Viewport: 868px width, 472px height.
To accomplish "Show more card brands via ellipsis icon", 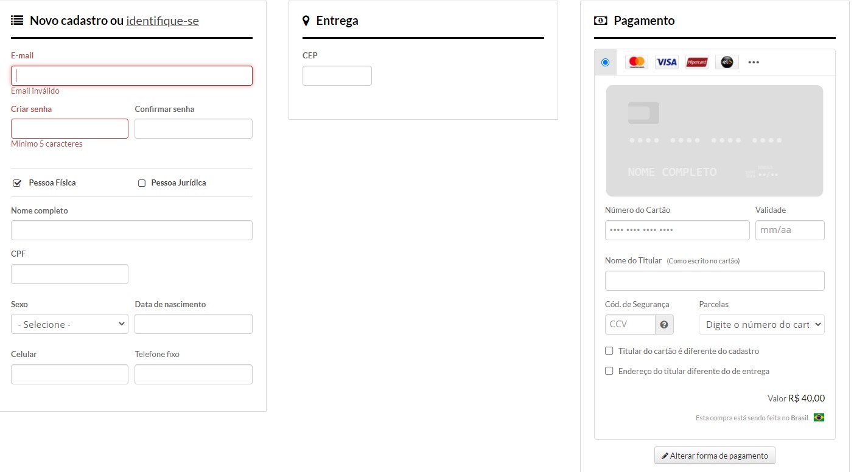I will 754,62.
